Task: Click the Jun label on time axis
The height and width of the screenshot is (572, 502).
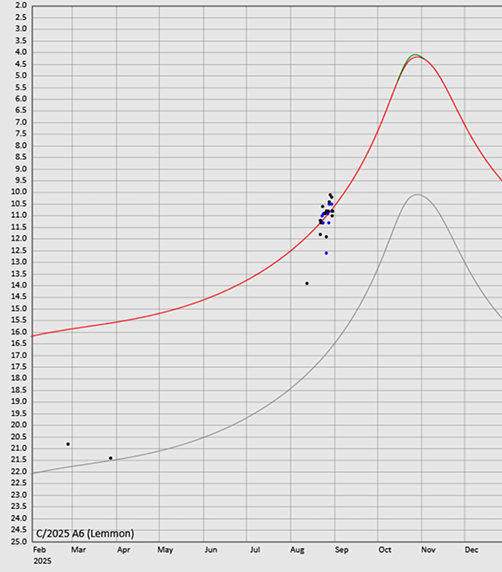Action: pos(211,550)
